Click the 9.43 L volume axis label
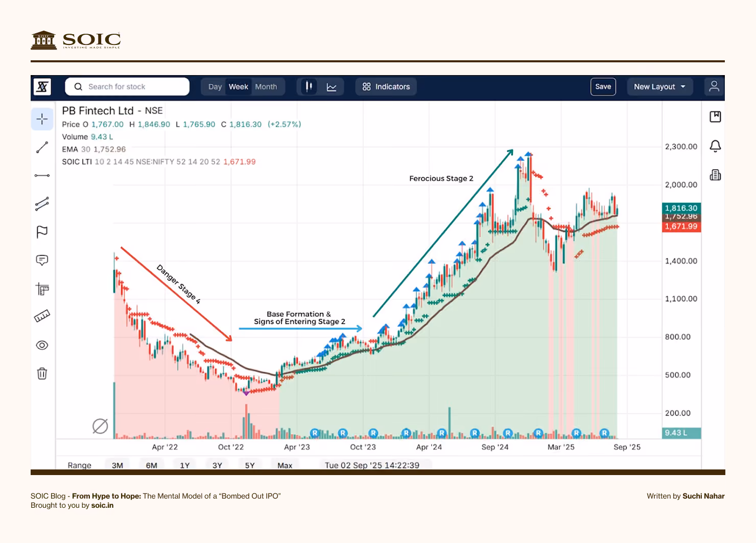Screen dimensions: 756x543 click(x=681, y=433)
